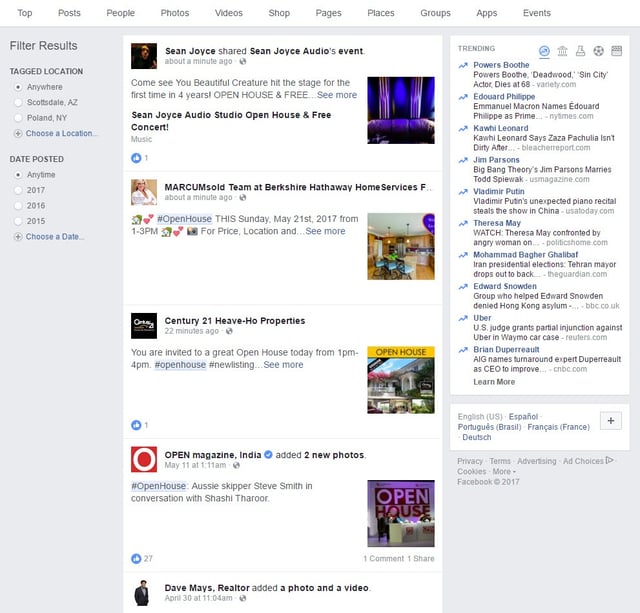Switch language to Español
This screenshot has width=640, height=613.
523,417
